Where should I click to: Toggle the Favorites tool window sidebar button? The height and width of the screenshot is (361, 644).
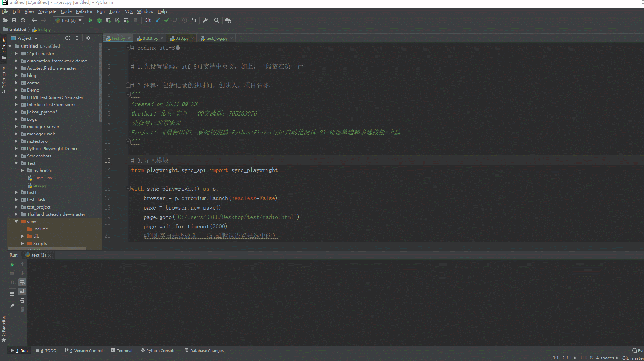[x=3, y=329]
